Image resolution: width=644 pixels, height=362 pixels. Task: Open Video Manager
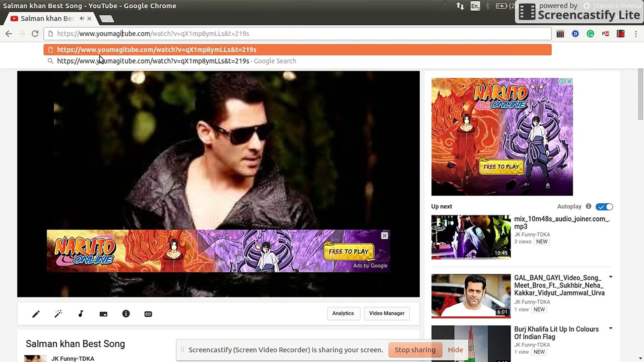pos(386,313)
